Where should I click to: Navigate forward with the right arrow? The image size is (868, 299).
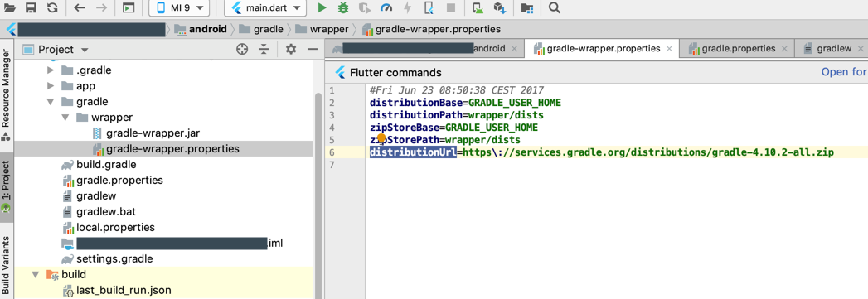tap(101, 7)
